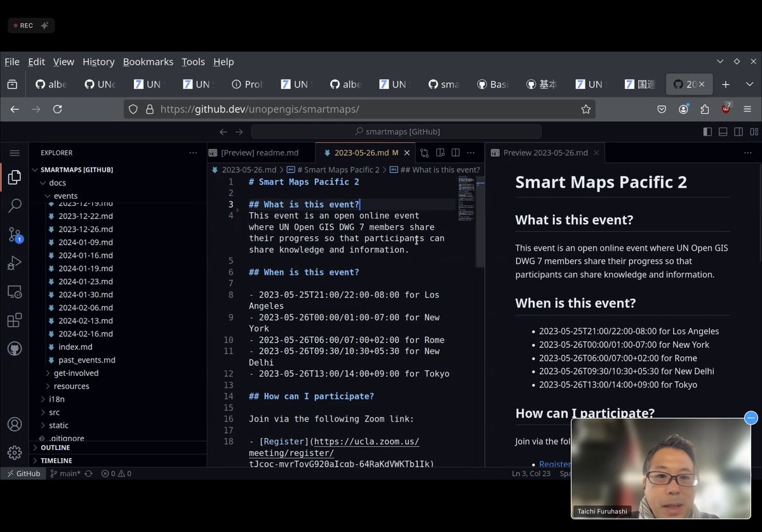
Task: Switch to Preview 2023-05-26.md tab
Action: (545, 153)
